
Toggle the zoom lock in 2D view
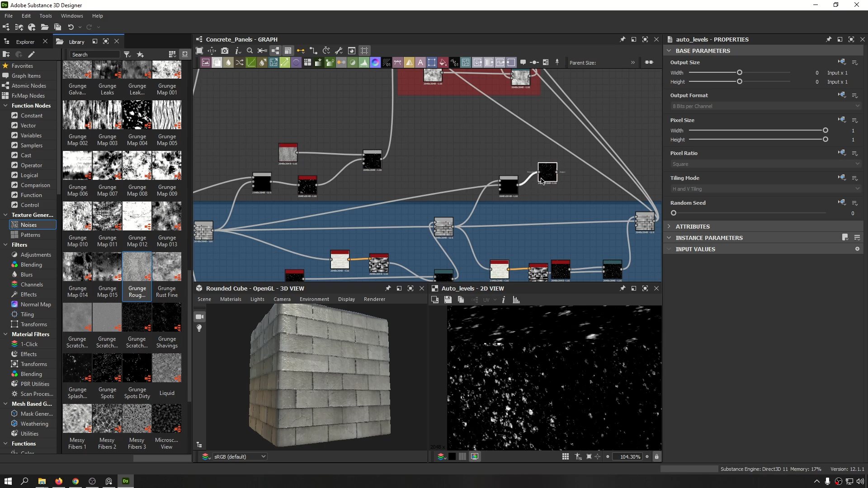click(657, 457)
